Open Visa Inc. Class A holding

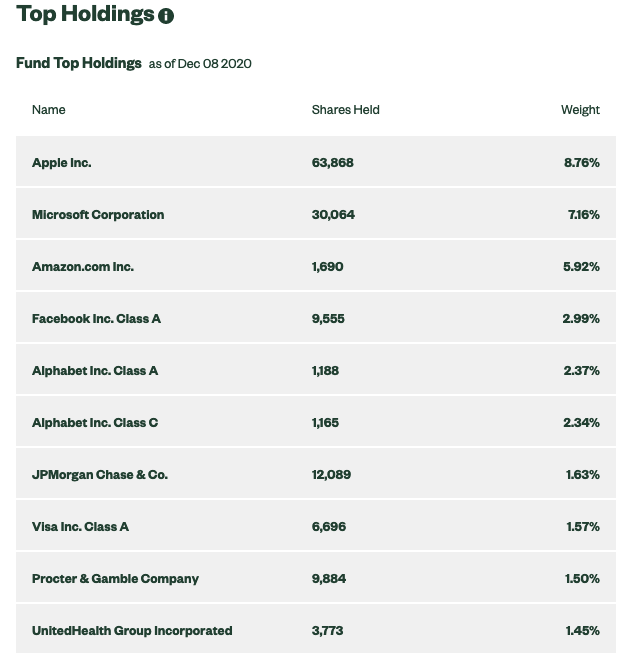pos(80,527)
